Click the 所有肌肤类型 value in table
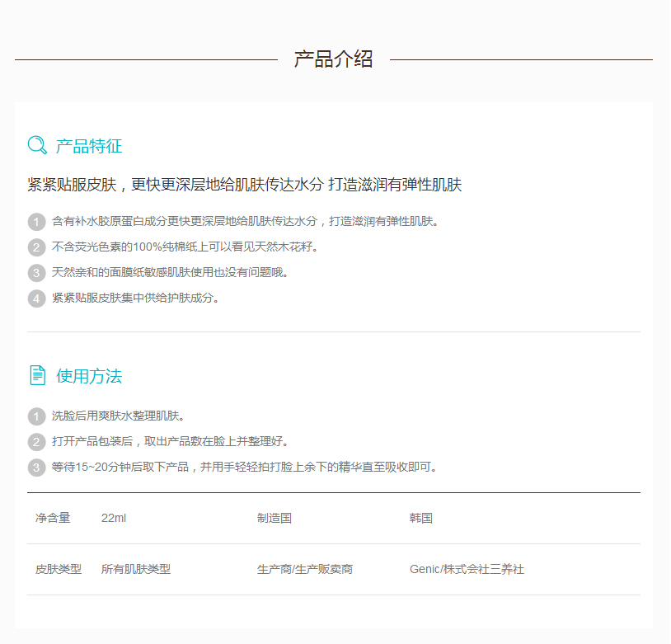Image resolution: width=671 pixels, height=644 pixels. pos(136,570)
